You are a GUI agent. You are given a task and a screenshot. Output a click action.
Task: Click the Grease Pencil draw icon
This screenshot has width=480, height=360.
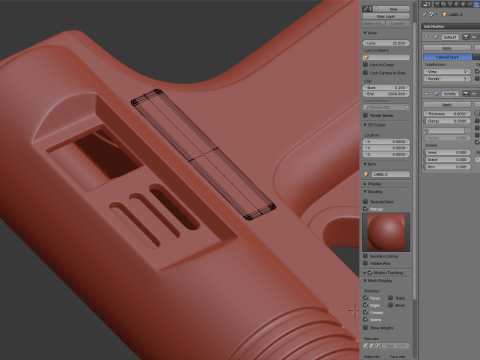point(367,9)
